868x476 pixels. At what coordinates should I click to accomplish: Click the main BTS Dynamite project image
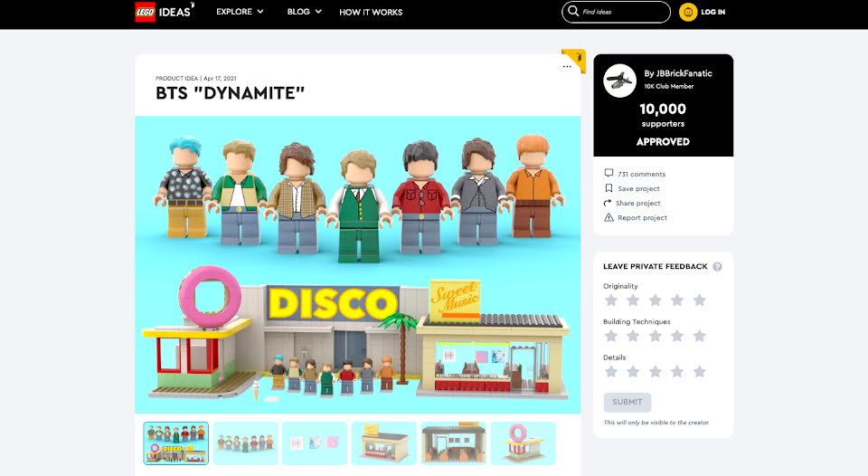click(358, 264)
